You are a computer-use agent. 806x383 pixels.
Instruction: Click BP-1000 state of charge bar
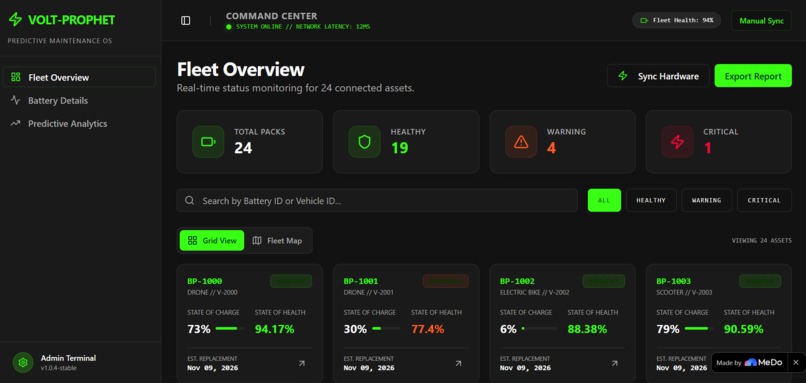(230, 329)
